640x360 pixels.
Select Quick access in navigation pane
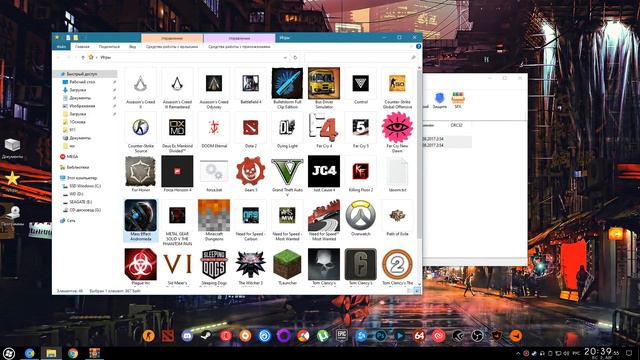pyautogui.click(x=86, y=74)
